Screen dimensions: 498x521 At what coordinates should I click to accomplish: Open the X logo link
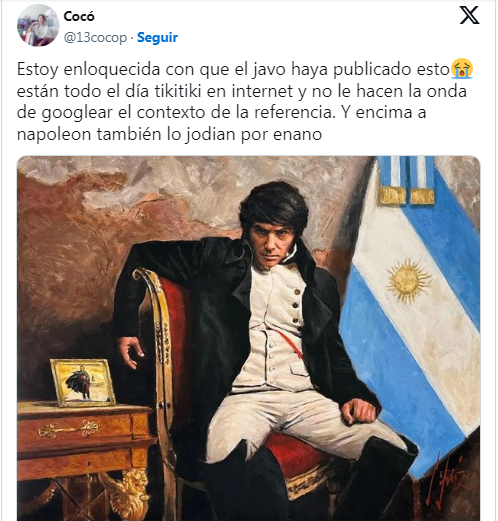[469, 15]
